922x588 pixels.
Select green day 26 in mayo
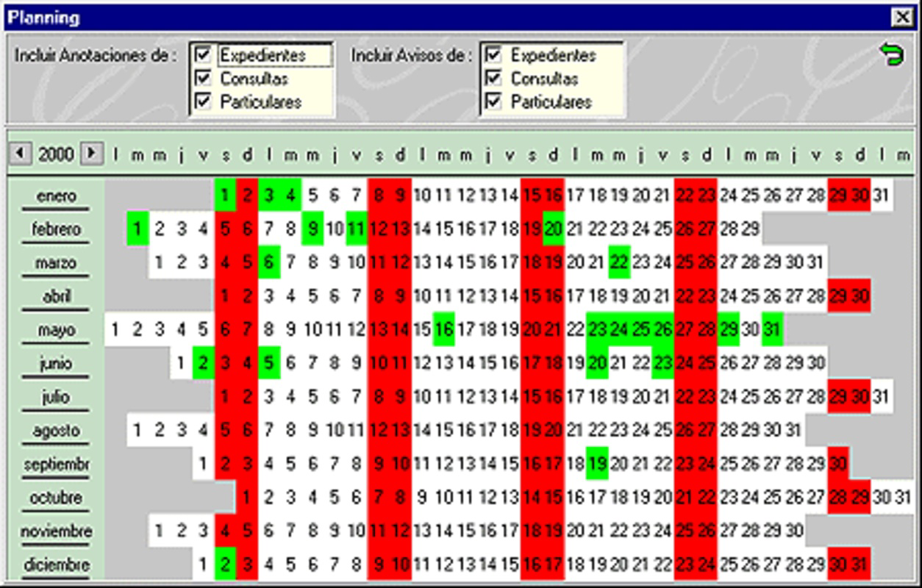[x=663, y=330]
